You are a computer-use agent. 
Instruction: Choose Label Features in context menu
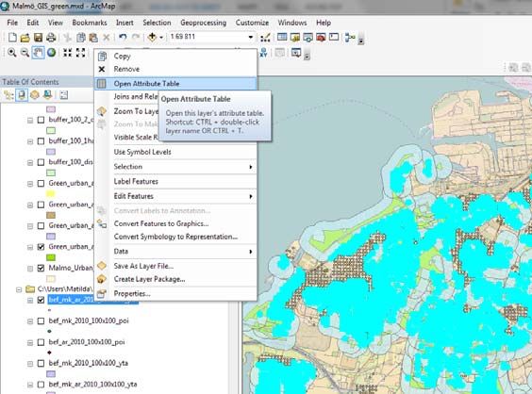175,181
